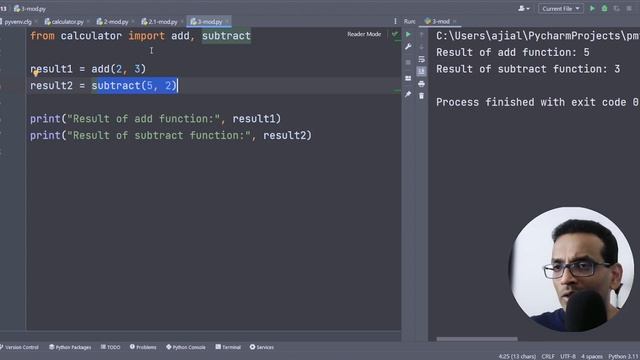Close the 3-mod.py editor tab
The height and width of the screenshot is (360, 640).
[227, 22]
